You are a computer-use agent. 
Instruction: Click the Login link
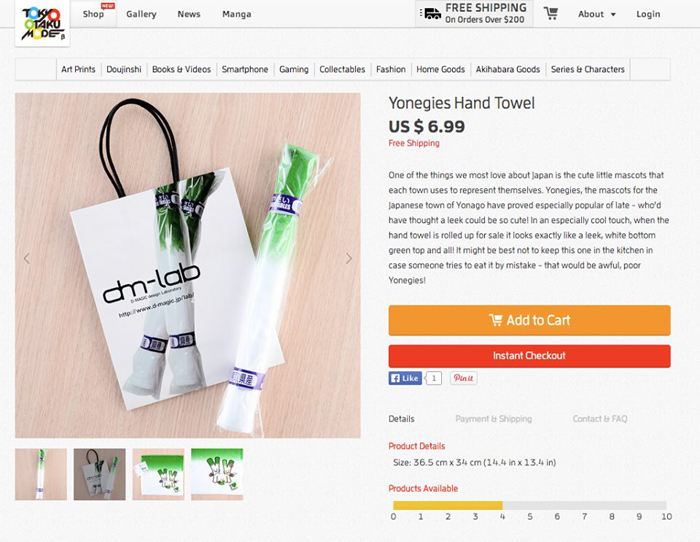tap(648, 14)
